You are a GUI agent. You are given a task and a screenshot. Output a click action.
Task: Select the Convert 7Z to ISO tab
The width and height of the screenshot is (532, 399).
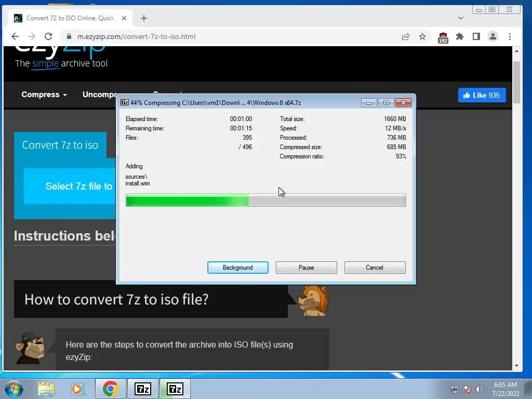pos(70,18)
